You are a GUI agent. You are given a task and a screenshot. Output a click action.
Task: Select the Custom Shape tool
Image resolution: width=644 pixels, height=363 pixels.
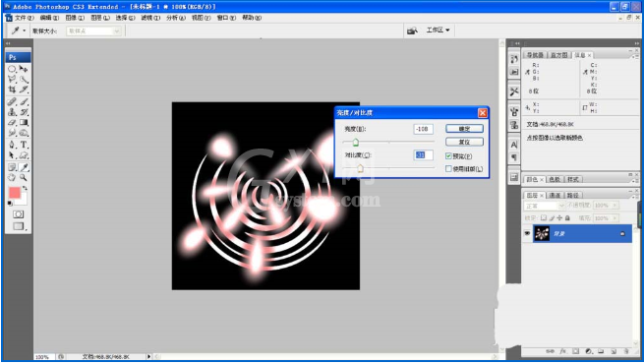[x=24, y=155]
